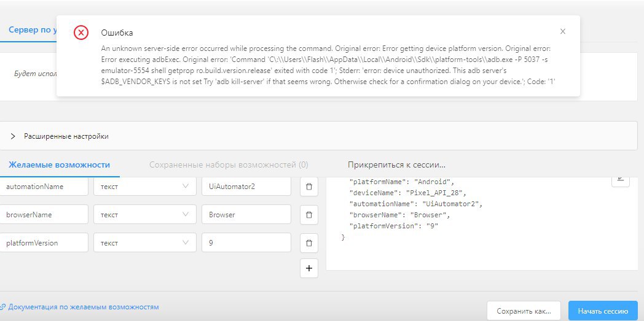The width and height of the screenshot is (644, 321).
Task: Open type dropdown for browserName row
Action: (x=145, y=214)
